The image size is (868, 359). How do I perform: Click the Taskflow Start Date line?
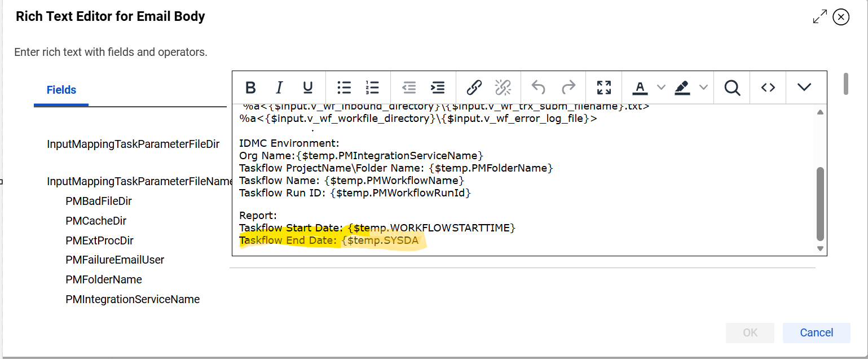(x=377, y=228)
